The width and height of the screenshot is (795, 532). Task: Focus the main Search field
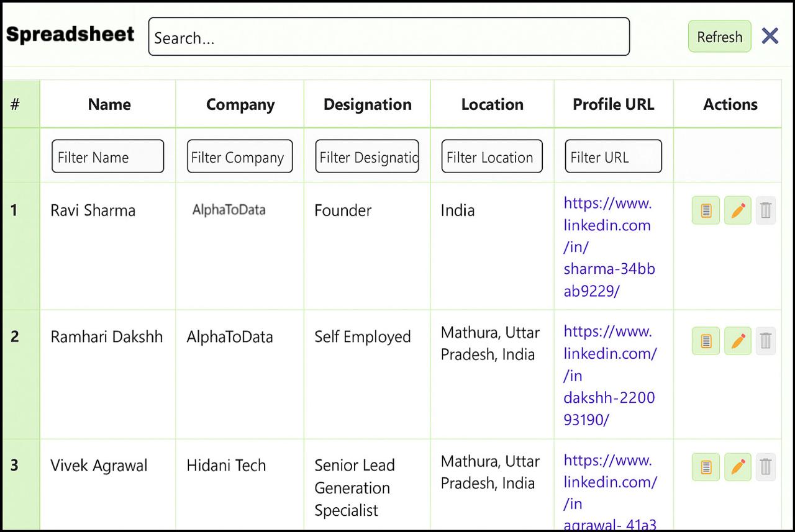click(x=389, y=37)
